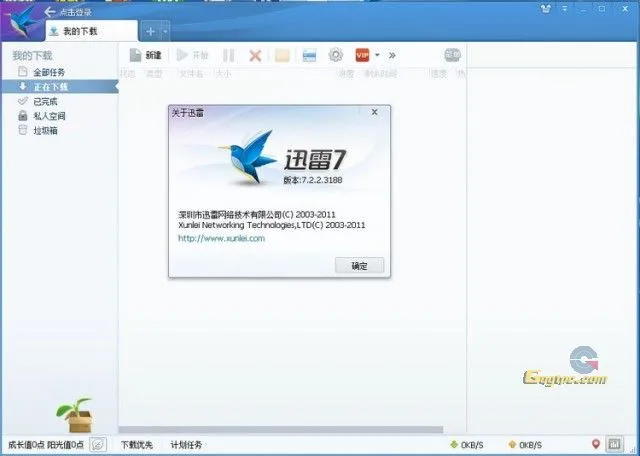This screenshot has width=640, height=456.
Task: Open the download folder toolbar icon
Action: tap(282, 56)
